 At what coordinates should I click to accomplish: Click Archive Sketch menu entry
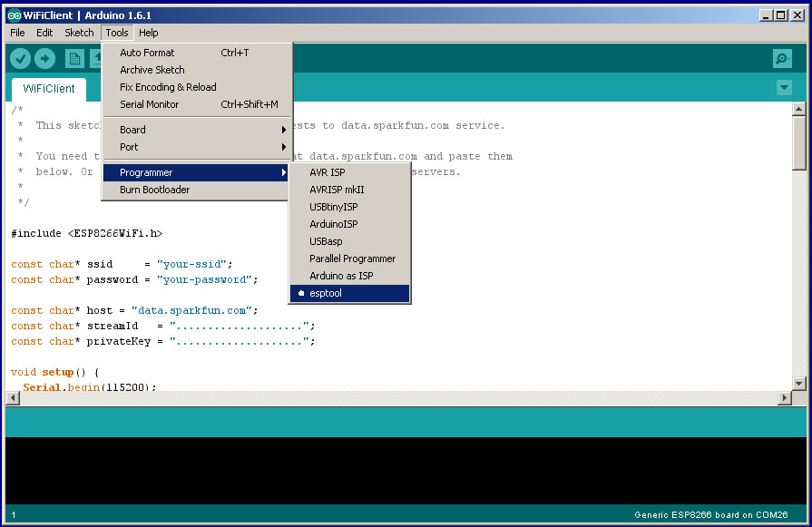coord(196,70)
